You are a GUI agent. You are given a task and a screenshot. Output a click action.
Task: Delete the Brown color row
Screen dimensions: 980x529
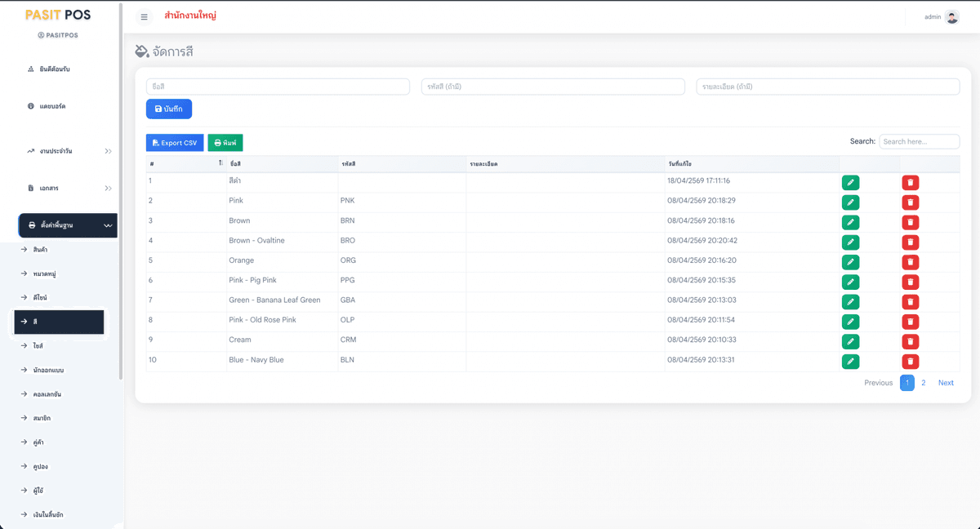coord(911,222)
